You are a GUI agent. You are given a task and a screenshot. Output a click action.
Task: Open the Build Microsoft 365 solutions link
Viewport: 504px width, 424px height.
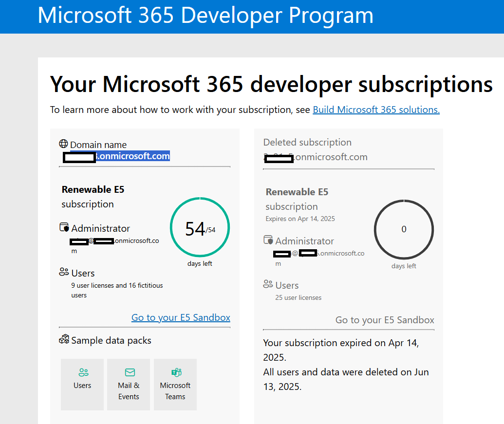click(376, 110)
